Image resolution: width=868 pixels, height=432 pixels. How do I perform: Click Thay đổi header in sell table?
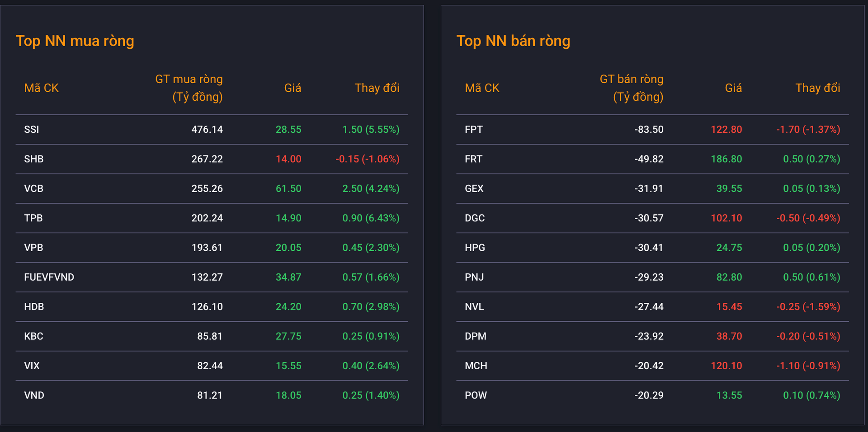pos(817,88)
